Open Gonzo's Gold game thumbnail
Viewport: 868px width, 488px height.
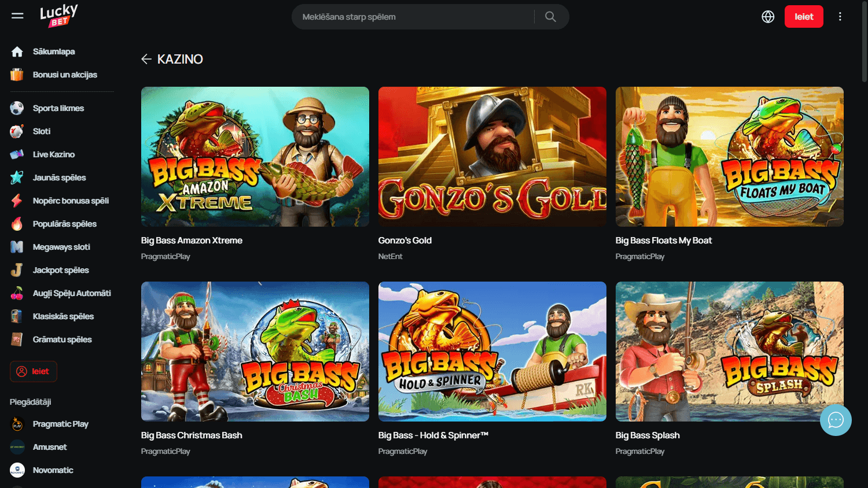tap(492, 157)
